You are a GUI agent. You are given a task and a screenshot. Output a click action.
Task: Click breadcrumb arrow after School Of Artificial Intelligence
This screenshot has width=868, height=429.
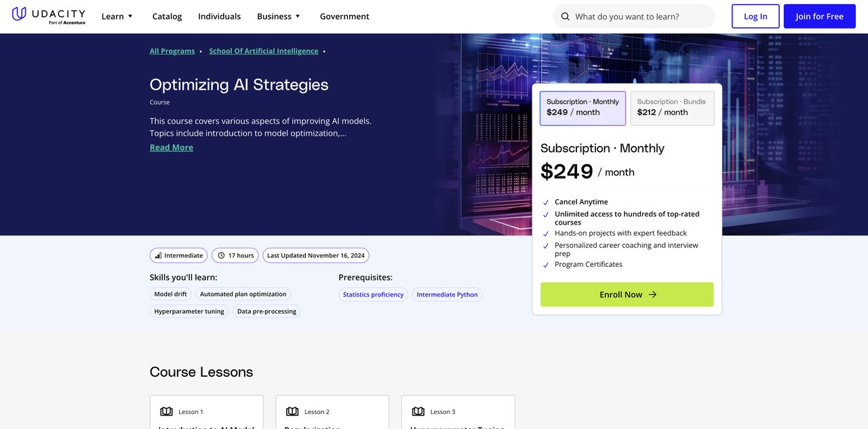pos(324,52)
